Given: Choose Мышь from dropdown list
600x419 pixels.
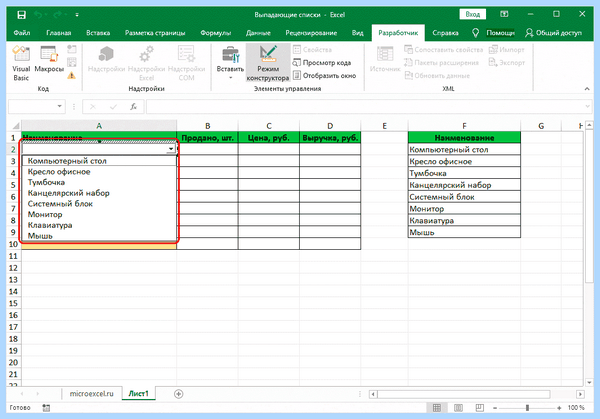Looking at the screenshot, I should (99, 236).
